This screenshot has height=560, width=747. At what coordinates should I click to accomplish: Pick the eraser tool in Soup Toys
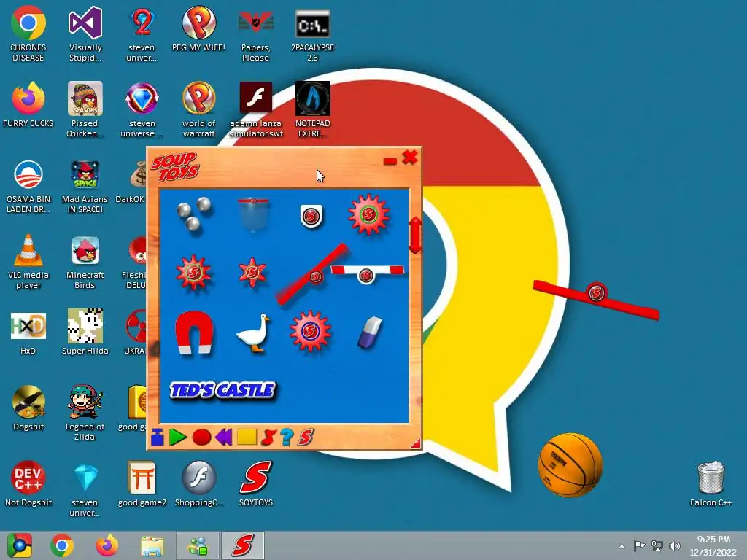tap(370, 332)
